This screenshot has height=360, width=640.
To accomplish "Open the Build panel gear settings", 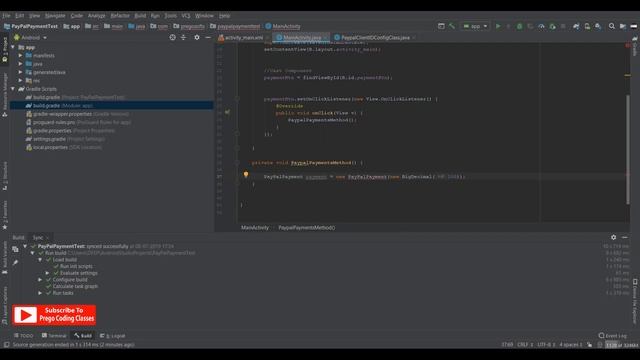I will tap(613, 237).
